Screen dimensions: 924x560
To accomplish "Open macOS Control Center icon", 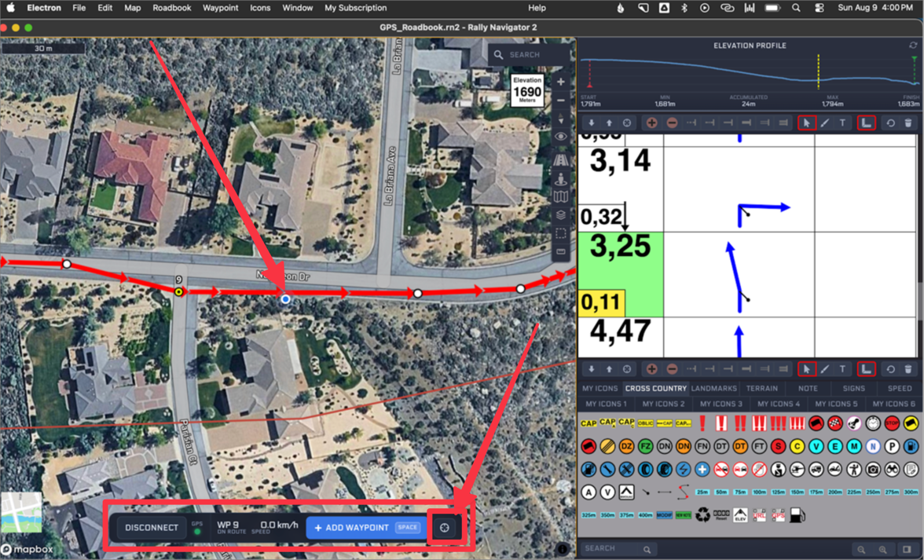I will click(x=819, y=8).
